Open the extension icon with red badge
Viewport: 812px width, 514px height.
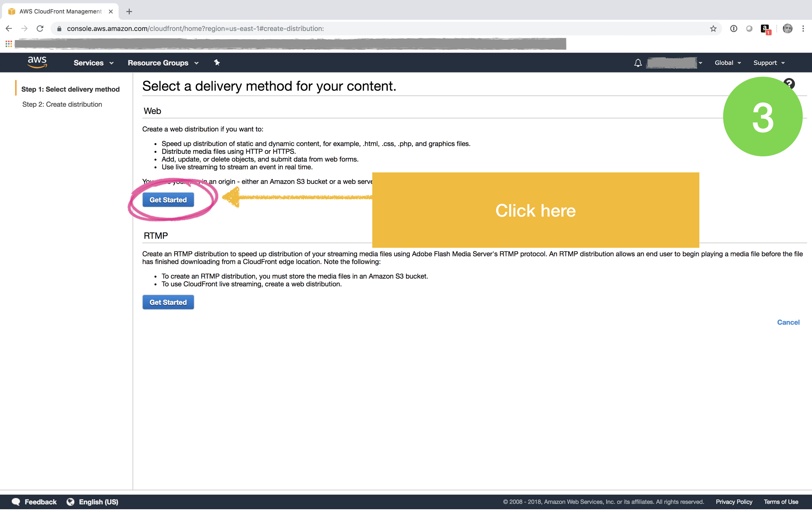point(766,29)
